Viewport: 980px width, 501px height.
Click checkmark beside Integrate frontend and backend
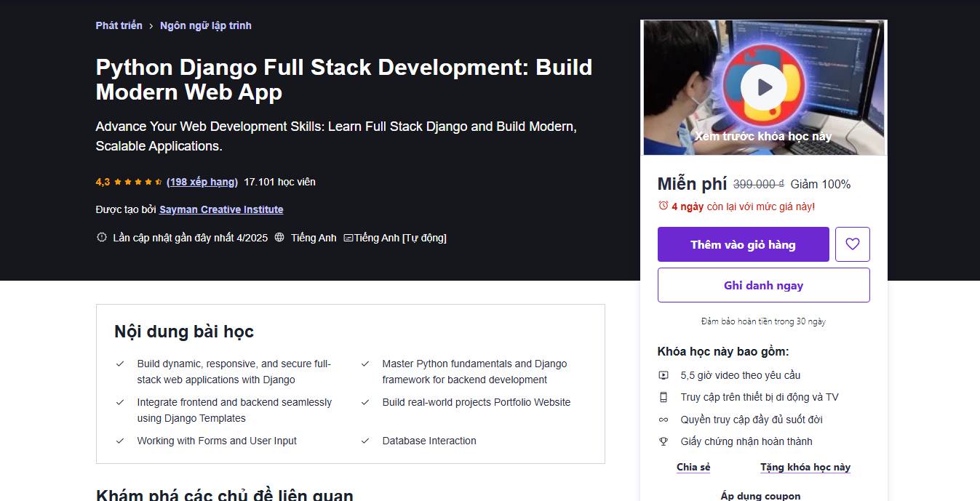[x=120, y=402]
